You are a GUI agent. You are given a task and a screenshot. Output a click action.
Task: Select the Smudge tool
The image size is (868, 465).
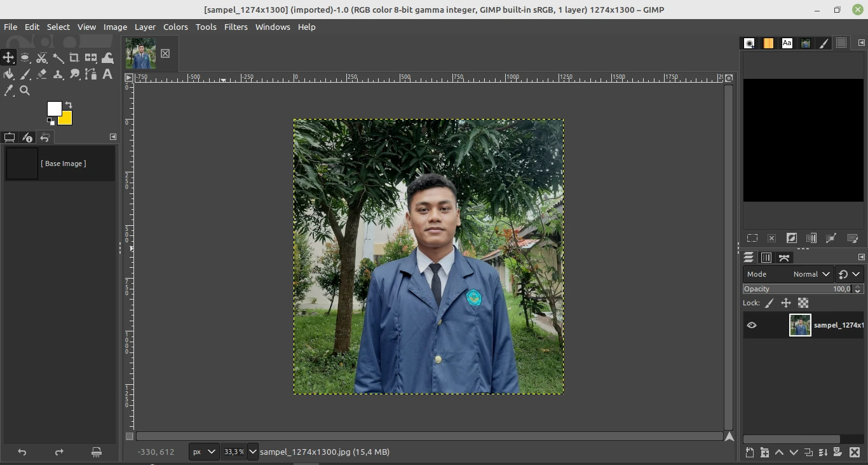point(74,74)
